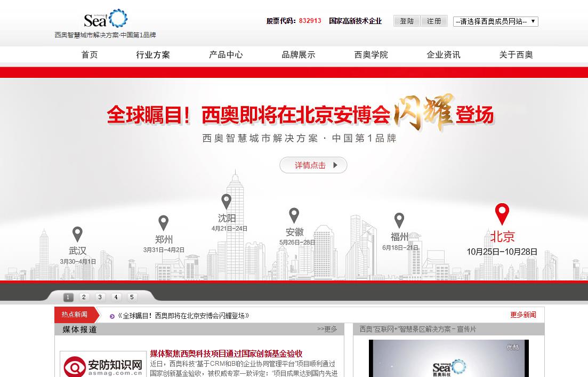Switch to banner slide 2
The width and height of the screenshot is (588, 377).
[x=84, y=297]
